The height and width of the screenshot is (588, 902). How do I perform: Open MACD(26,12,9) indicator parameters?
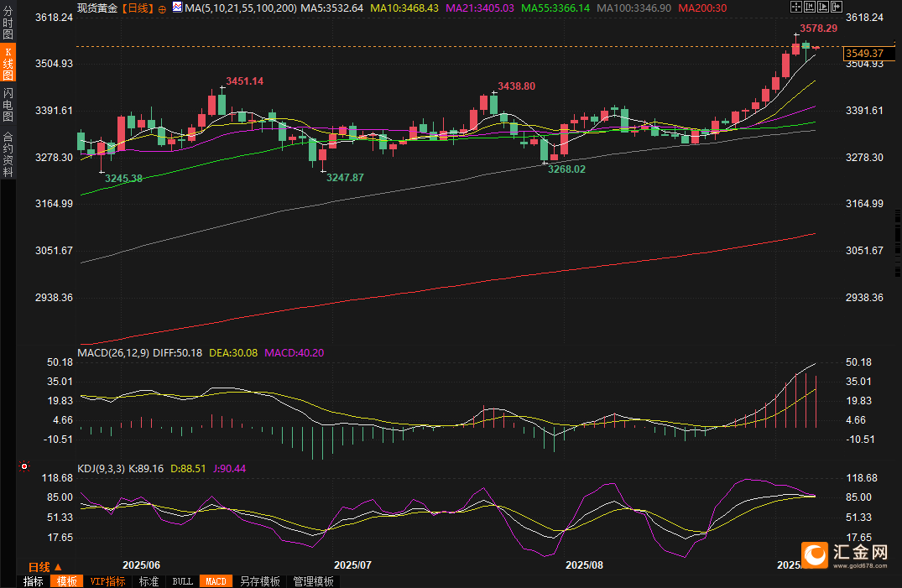click(x=113, y=353)
